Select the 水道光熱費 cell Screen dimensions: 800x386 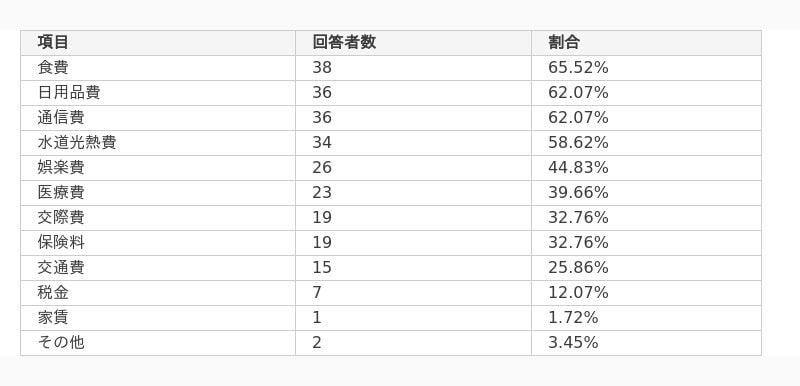coord(158,143)
